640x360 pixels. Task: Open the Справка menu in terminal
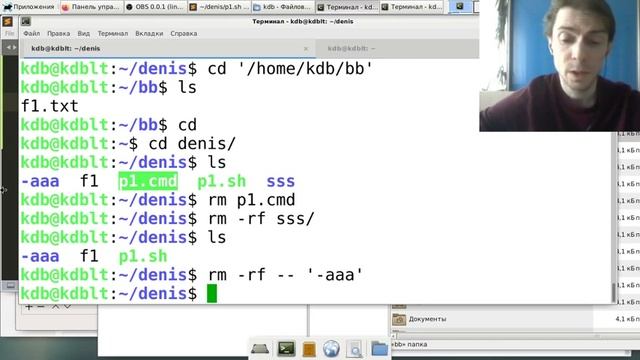coord(184,33)
